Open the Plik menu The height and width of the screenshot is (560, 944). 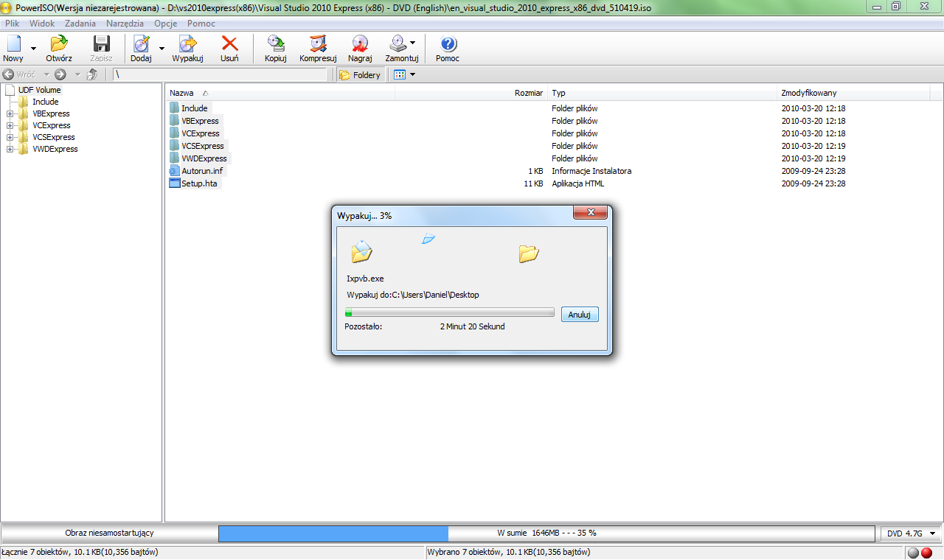pos(12,24)
